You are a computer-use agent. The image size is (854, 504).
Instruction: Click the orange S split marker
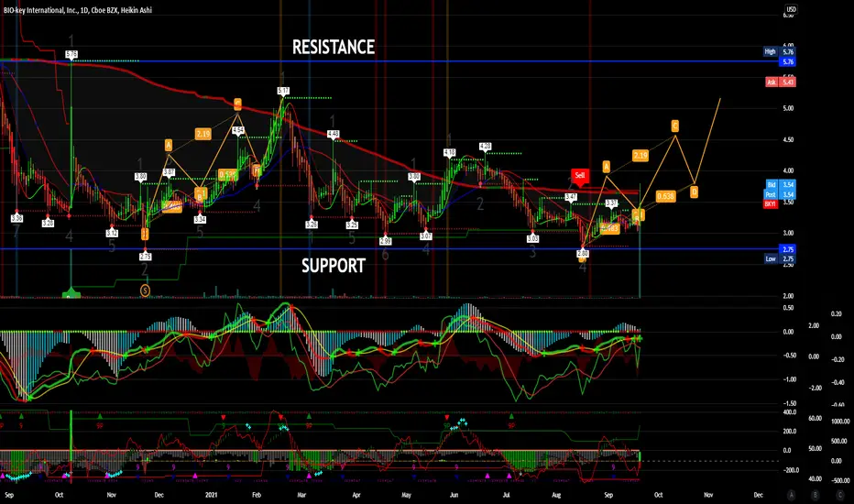point(145,291)
